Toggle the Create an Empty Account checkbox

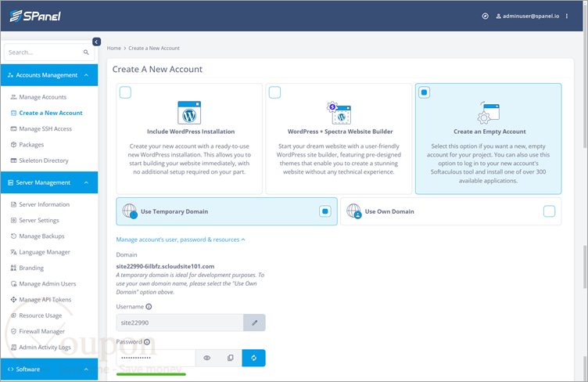tap(424, 92)
